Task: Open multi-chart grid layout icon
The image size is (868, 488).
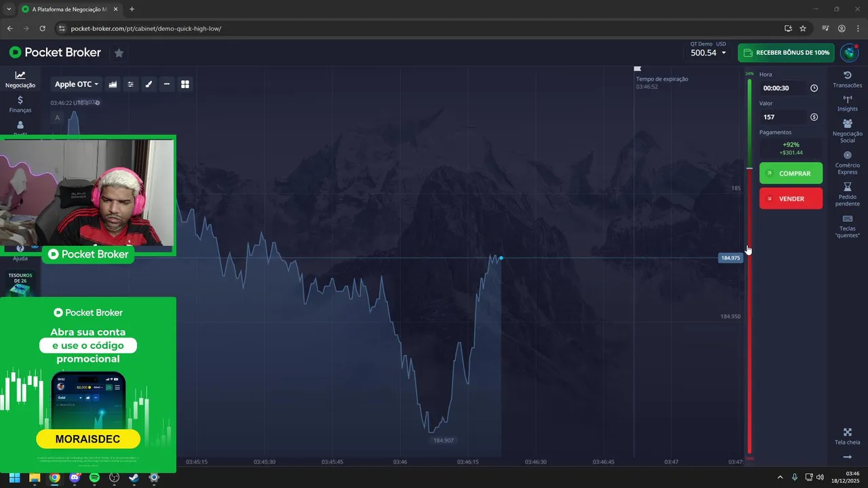Action: (x=184, y=84)
